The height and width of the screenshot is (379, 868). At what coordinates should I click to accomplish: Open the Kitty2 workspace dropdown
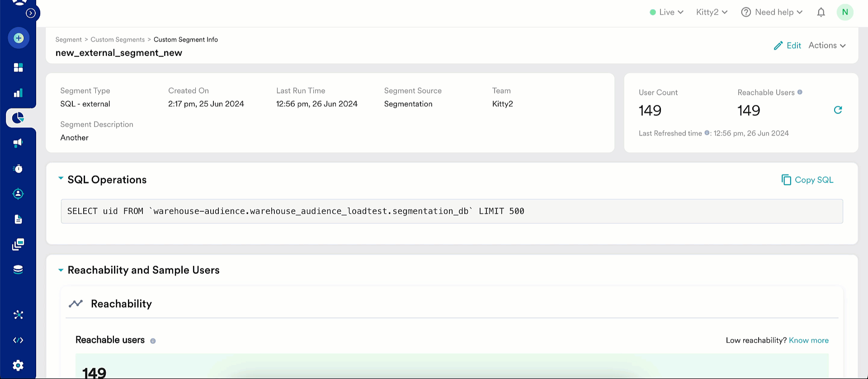coord(712,12)
